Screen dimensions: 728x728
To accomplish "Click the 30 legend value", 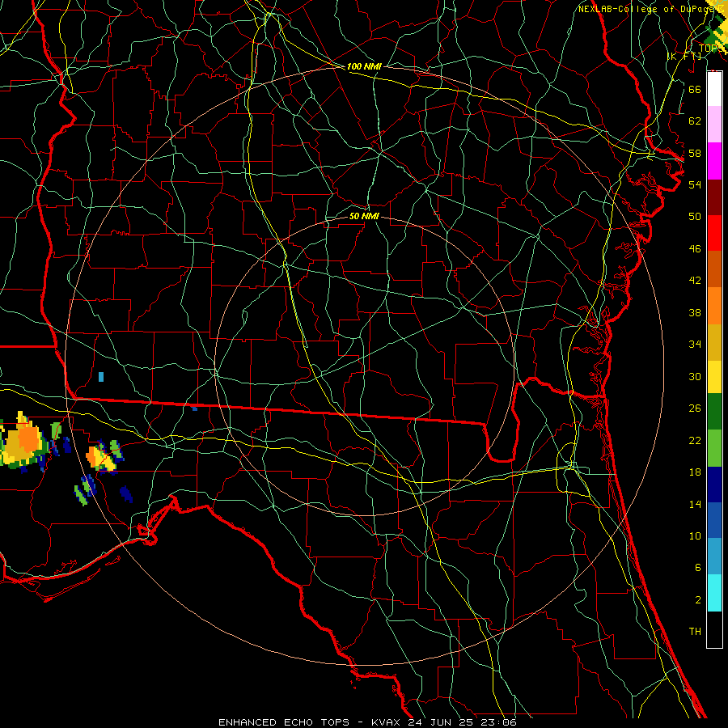I will point(695,376).
